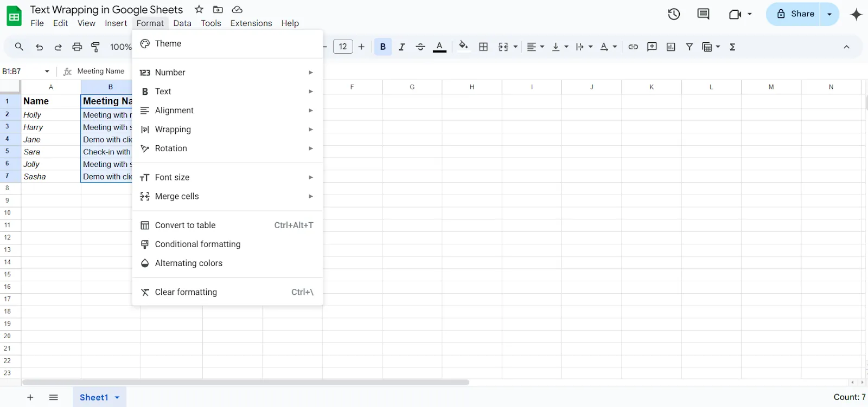Click the font size field showing 12

coord(343,47)
